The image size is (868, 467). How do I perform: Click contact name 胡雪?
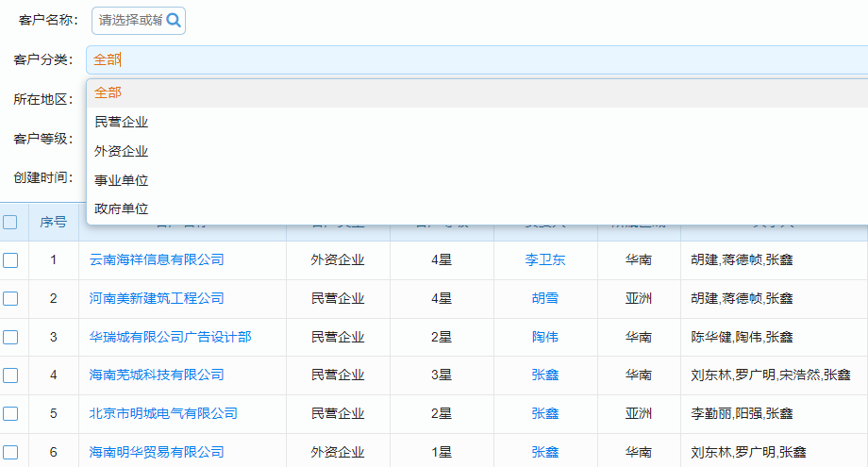545,298
